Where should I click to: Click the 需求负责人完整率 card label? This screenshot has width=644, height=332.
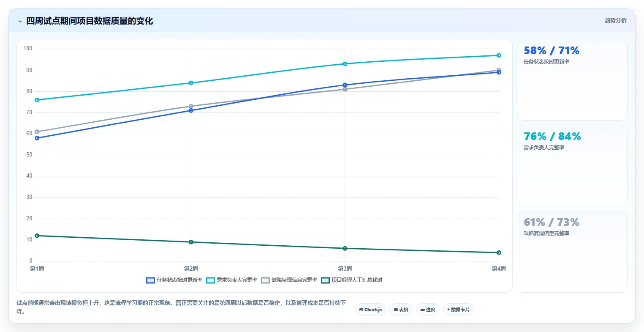click(544, 148)
